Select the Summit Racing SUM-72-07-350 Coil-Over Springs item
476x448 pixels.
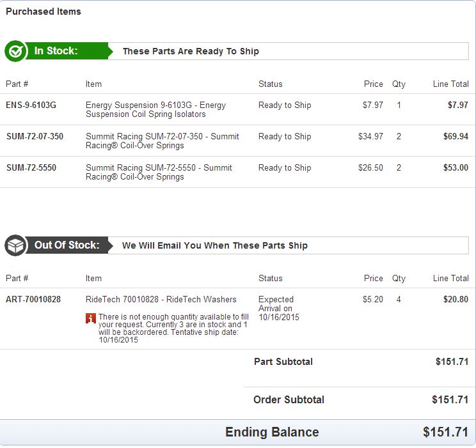tap(163, 141)
